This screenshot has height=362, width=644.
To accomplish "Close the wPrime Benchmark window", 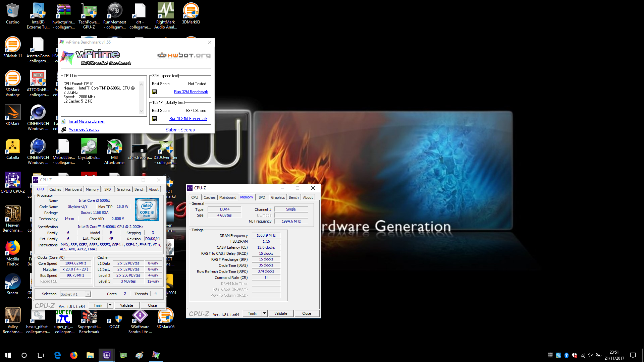I will [x=210, y=42].
